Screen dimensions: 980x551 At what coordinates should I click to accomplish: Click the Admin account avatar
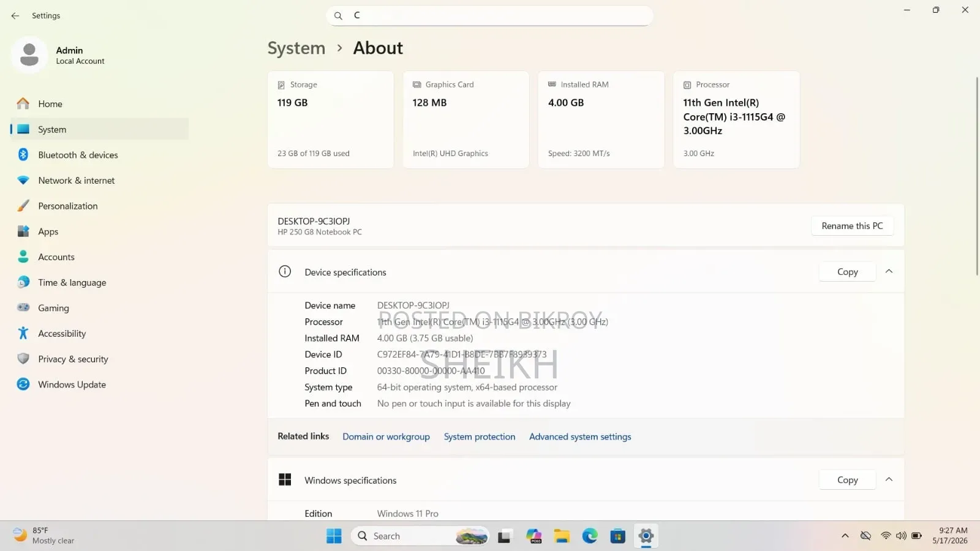click(x=29, y=55)
